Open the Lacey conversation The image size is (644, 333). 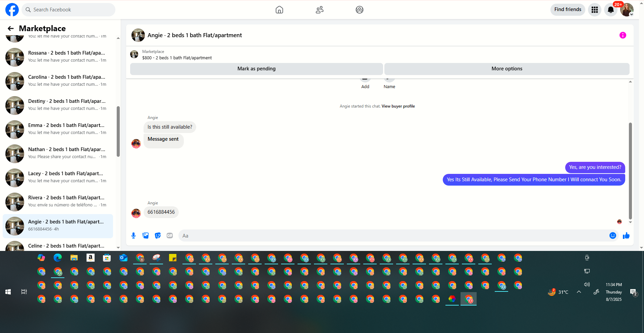(58, 178)
